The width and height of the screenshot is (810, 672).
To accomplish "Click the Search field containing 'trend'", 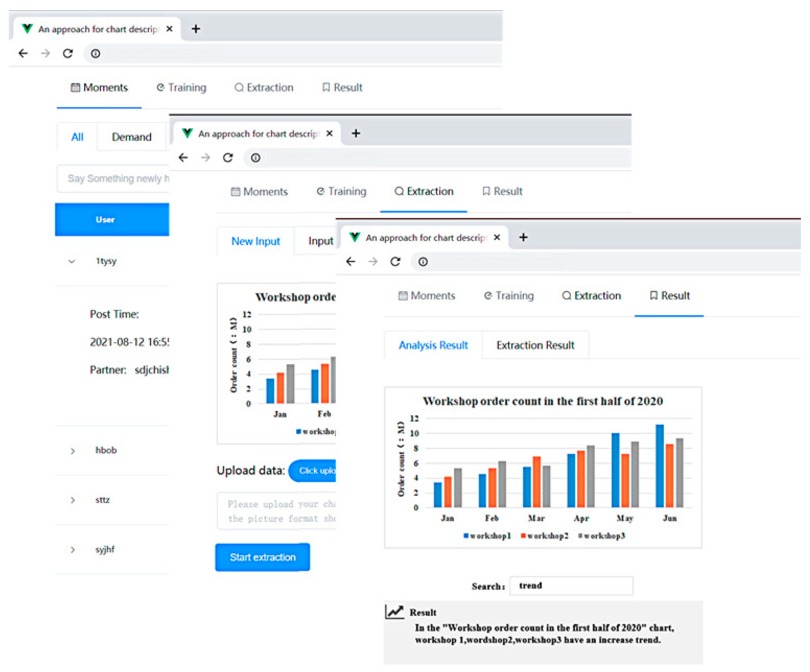I will point(571,586).
